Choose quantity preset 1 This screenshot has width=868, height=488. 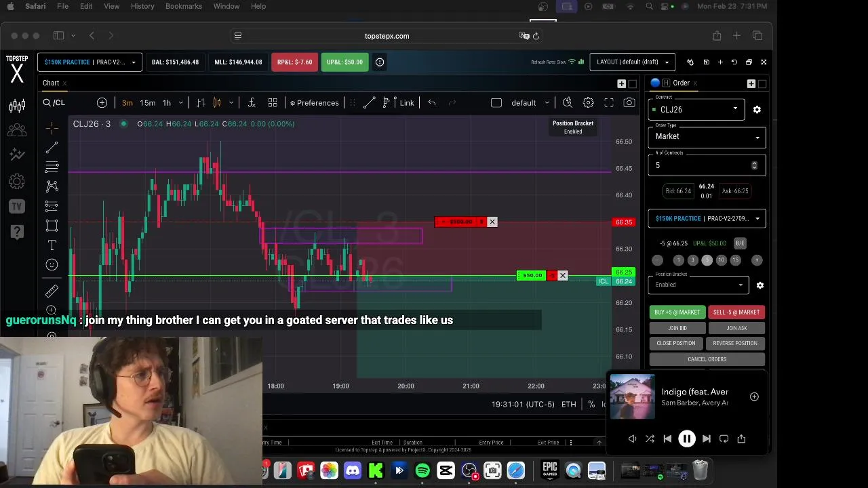678,260
